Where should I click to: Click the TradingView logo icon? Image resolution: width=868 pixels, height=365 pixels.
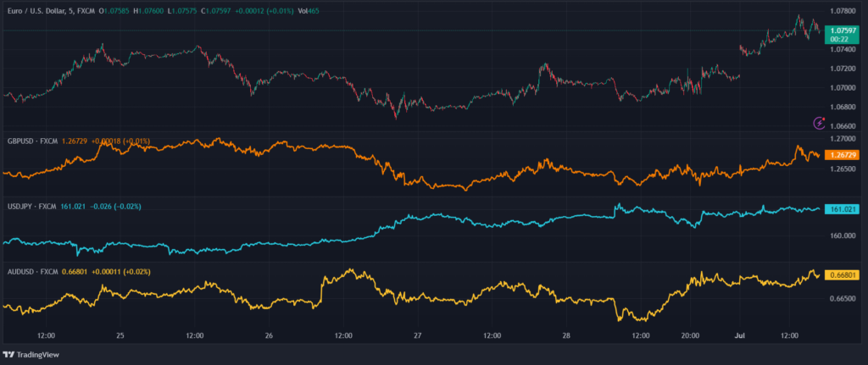pyautogui.click(x=9, y=355)
